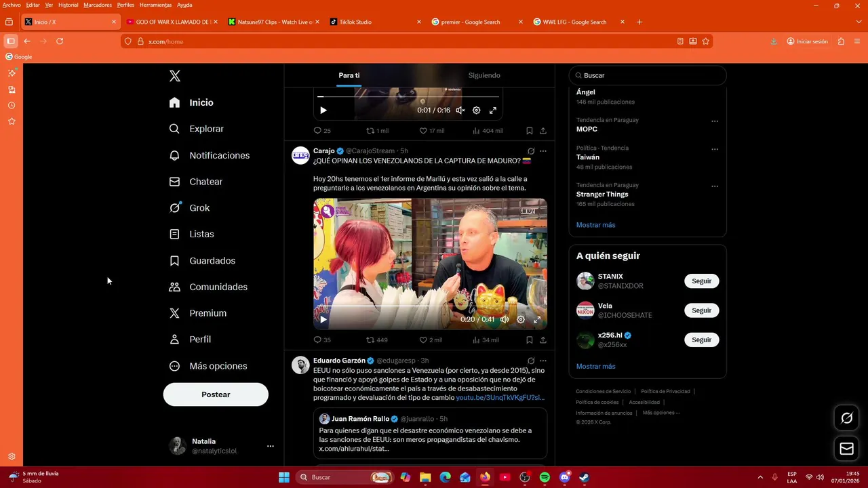Open Discord from the taskbar
Viewport: 868px width, 488px height.
pyautogui.click(x=564, y=477)
